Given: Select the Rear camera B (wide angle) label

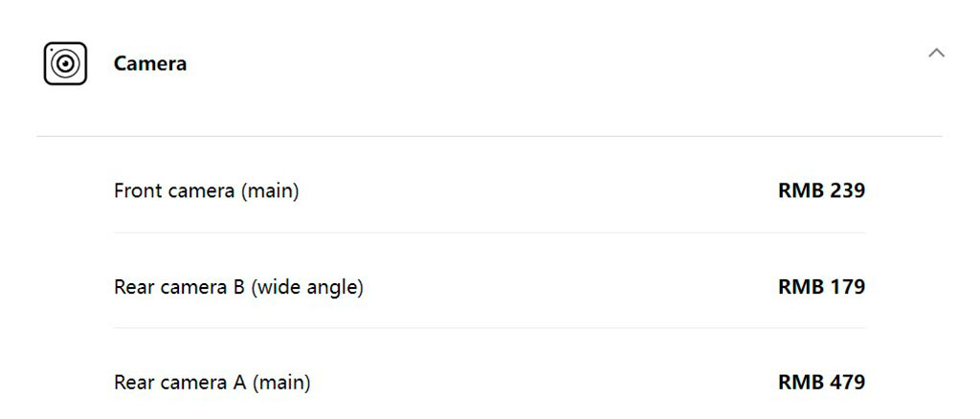Looking at the screenshot, I should (x=238, y=287).
